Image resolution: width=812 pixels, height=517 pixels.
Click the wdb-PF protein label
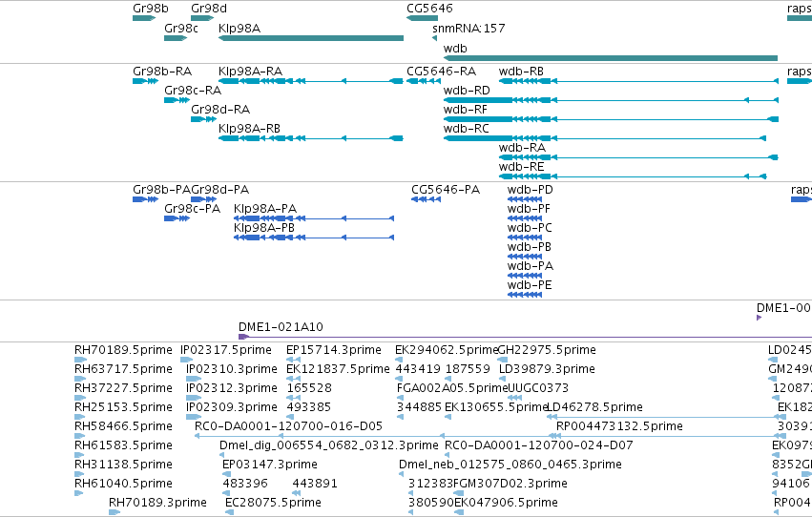pyautogui.click(x=529, y=209)
